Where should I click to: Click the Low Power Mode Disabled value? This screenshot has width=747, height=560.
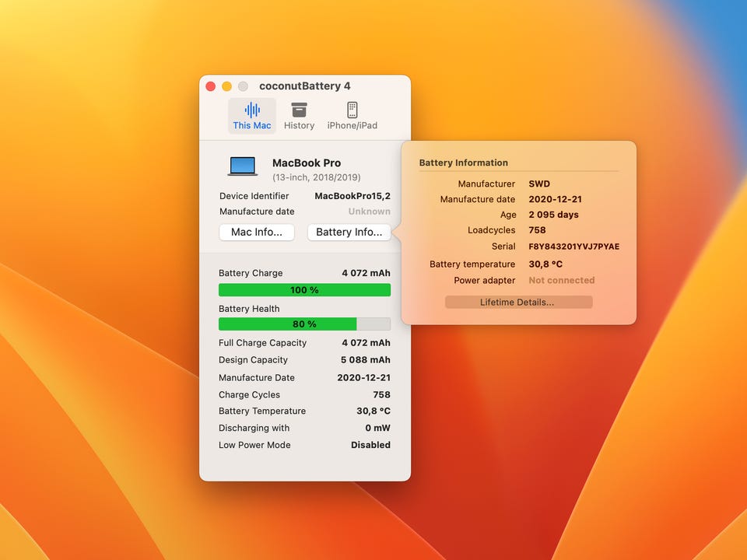[370, 445]
